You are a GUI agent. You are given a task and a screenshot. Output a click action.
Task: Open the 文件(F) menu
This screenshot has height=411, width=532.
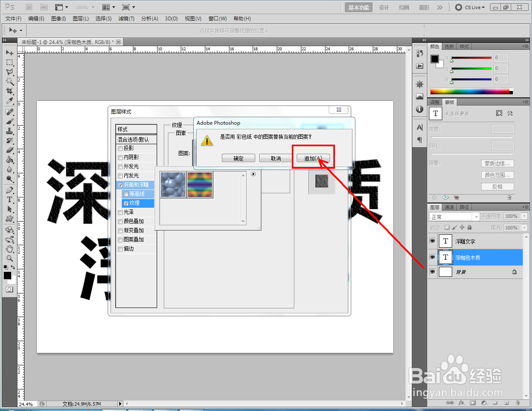click(13, 19)
